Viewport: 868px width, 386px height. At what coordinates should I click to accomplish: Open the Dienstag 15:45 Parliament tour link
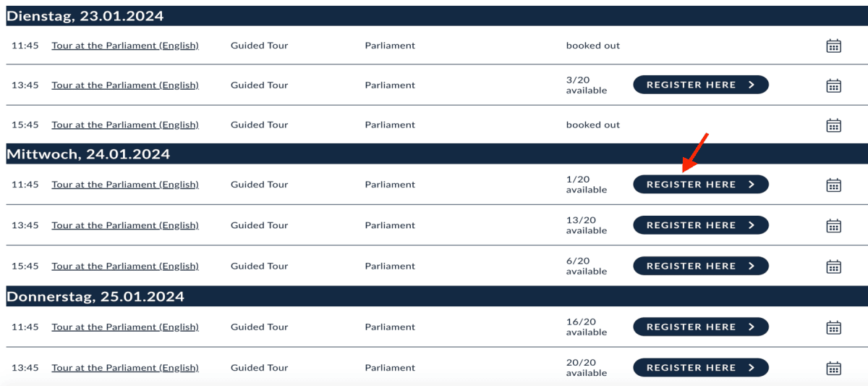coord(125,125)
